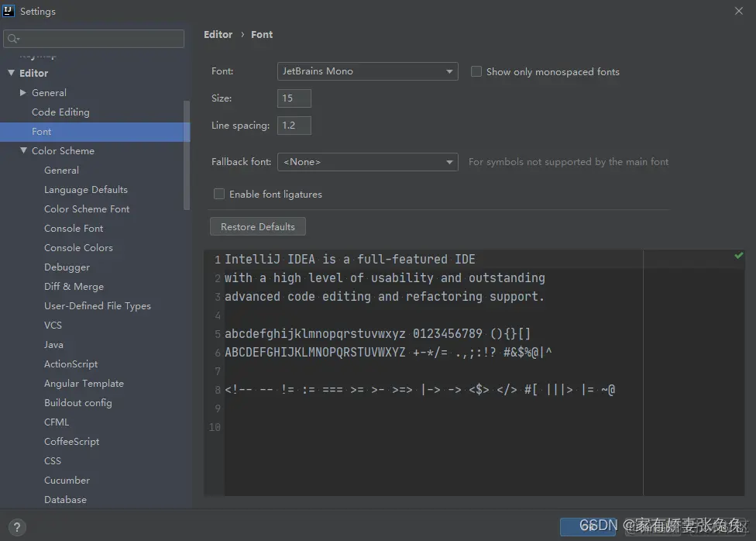Click Restore Defaults button
This screenshot has width=756, height=541.
[257, 227]
